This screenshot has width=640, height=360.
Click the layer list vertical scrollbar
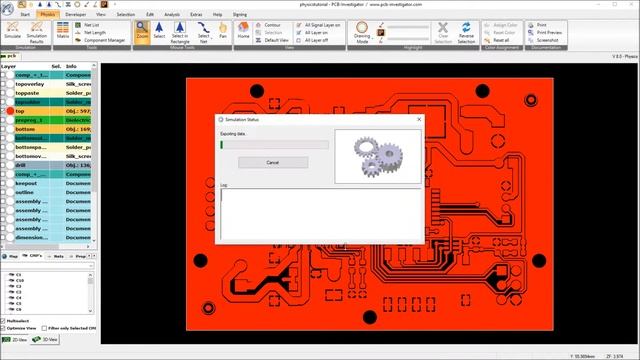point(94,153)
